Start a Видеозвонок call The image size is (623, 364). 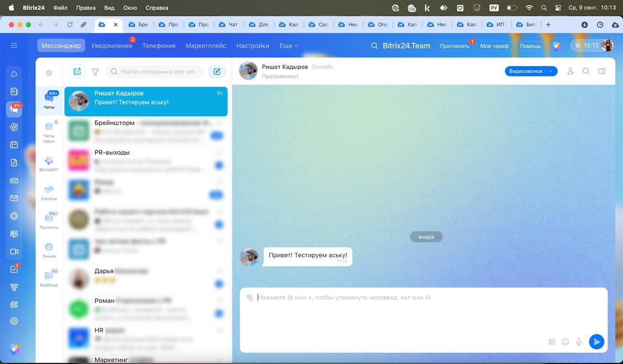[x=526, y=71]
